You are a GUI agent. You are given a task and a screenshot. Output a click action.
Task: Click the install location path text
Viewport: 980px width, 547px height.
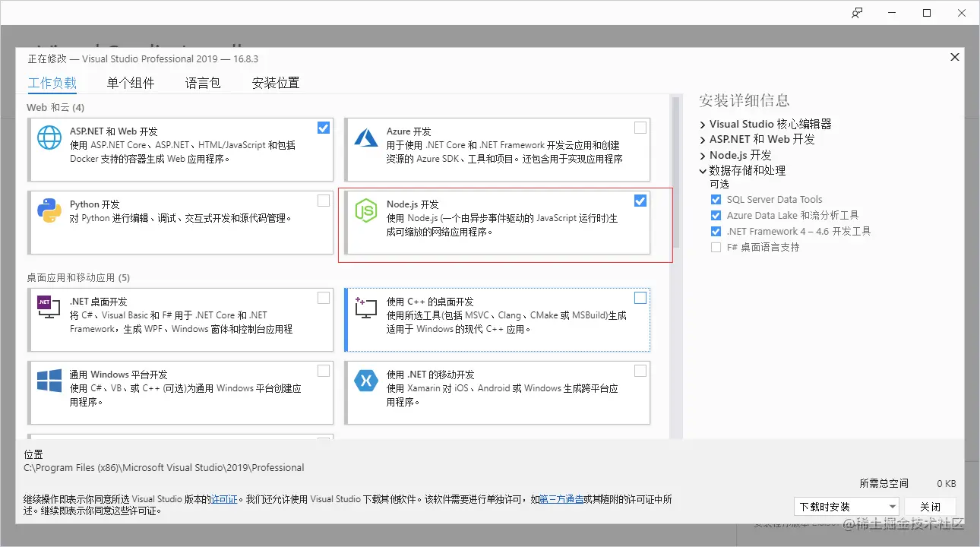coord(164,468)
